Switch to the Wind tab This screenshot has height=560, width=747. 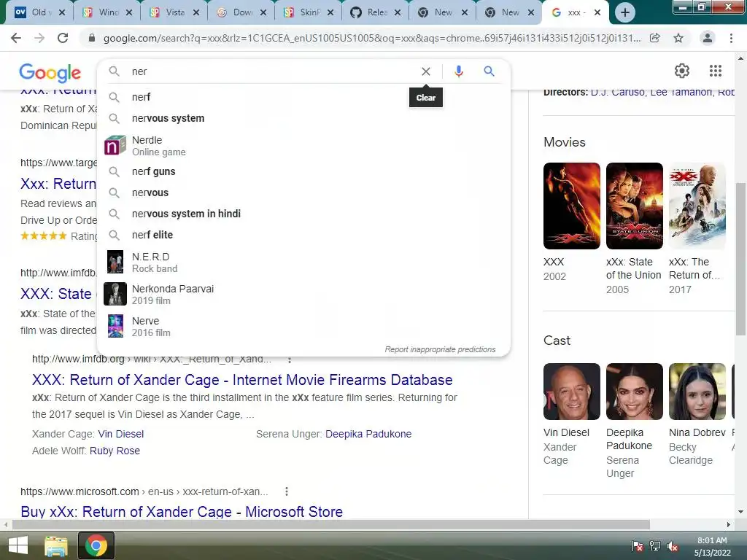click(x=107, y=12)
